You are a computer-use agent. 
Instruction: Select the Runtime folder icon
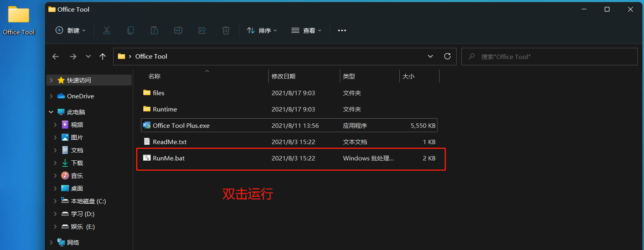(147, 109)
